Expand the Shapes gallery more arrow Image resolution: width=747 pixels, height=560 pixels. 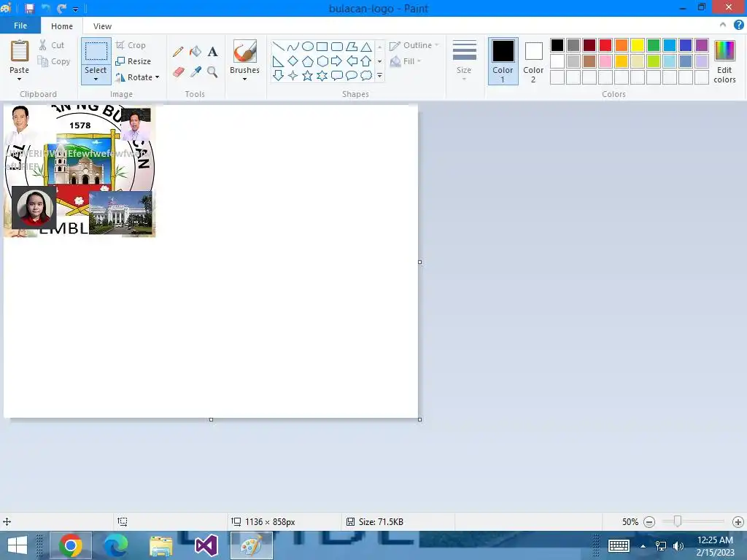click(379, 76)
